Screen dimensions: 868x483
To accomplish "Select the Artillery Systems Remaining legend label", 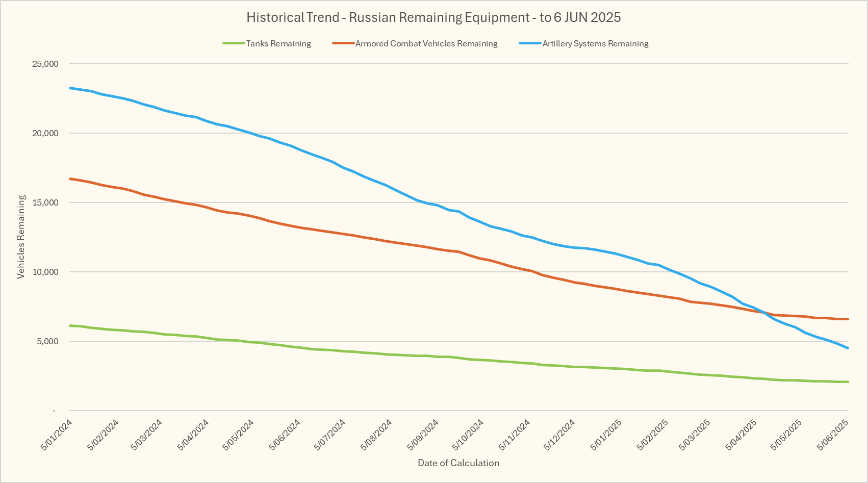I will [x=595, y=44].
